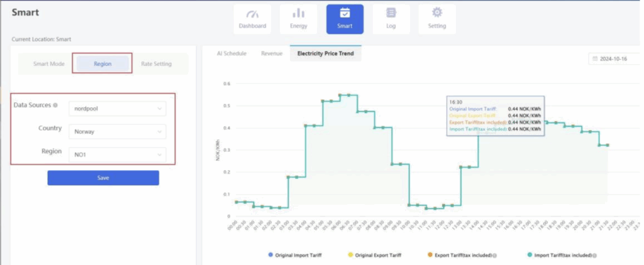Click the calendar icon in date field
644x265 pixels.
(594, 58)
